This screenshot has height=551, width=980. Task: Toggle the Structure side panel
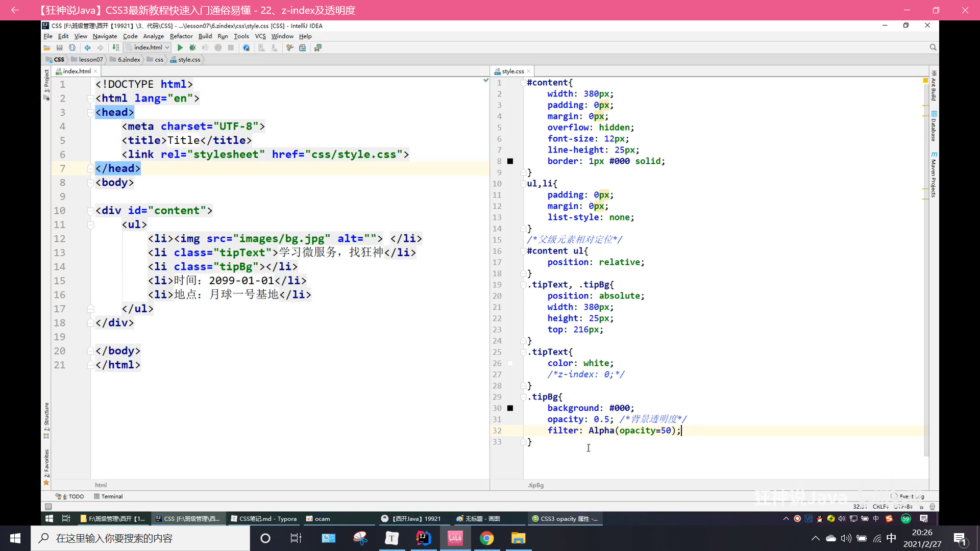pyautogui.click(x=46, y=417)
